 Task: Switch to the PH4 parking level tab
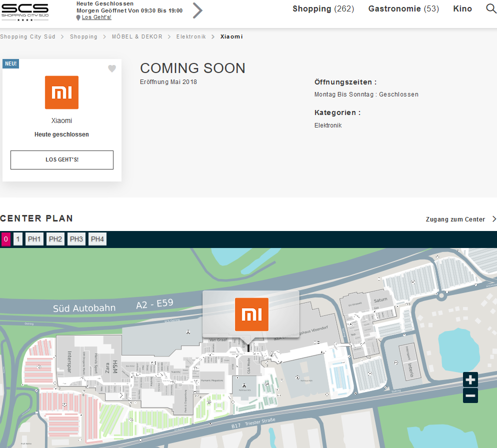pyautogui.click(x=97, y=239)
